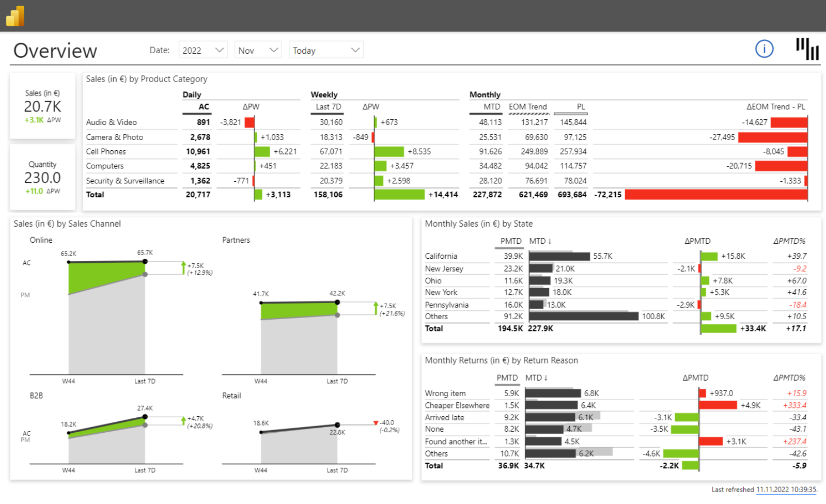
Task: Select the Quantity 230.0 KPI card
Action: coord(42,178)
